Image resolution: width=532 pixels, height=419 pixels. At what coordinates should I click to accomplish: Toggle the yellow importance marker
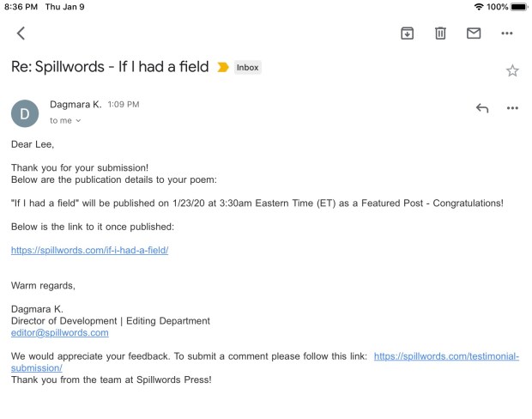pyautogui.click(x=223, y=67)
